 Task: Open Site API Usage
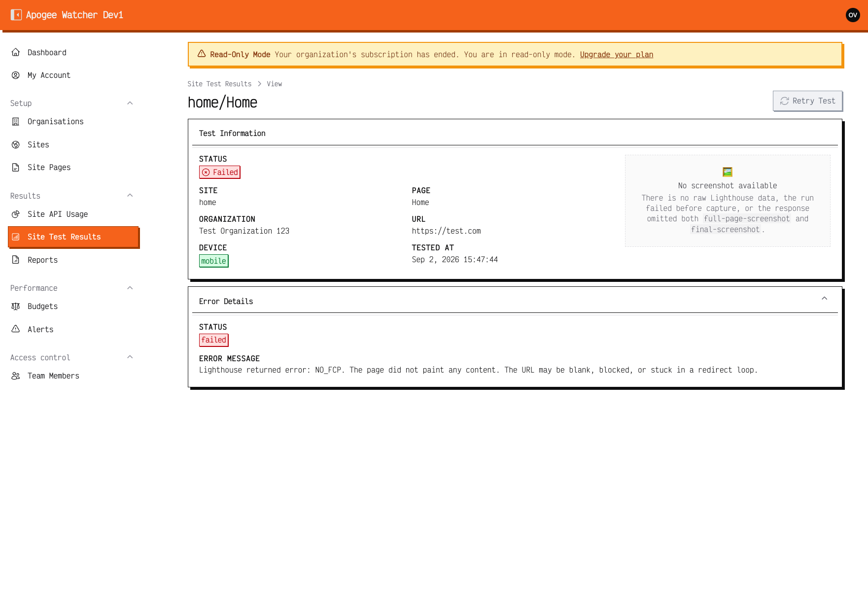[x=73, y=214]
